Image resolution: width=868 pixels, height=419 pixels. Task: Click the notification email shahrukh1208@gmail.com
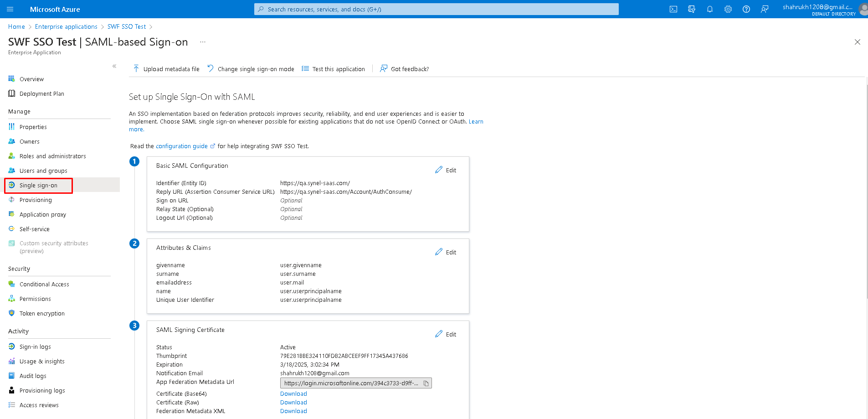click(315, 373)
